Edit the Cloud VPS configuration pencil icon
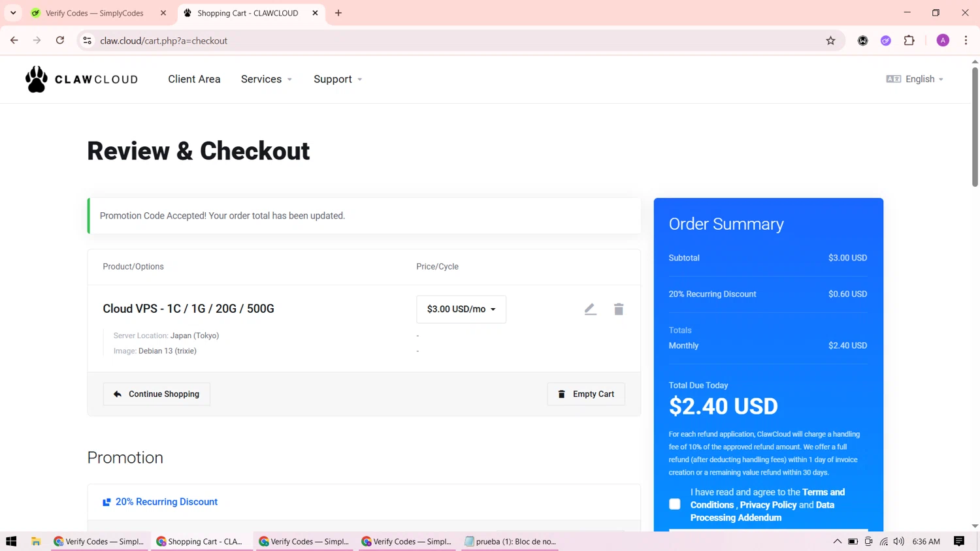Image resolution: width=980 pixels, height=551 pixels. [590, 309]
